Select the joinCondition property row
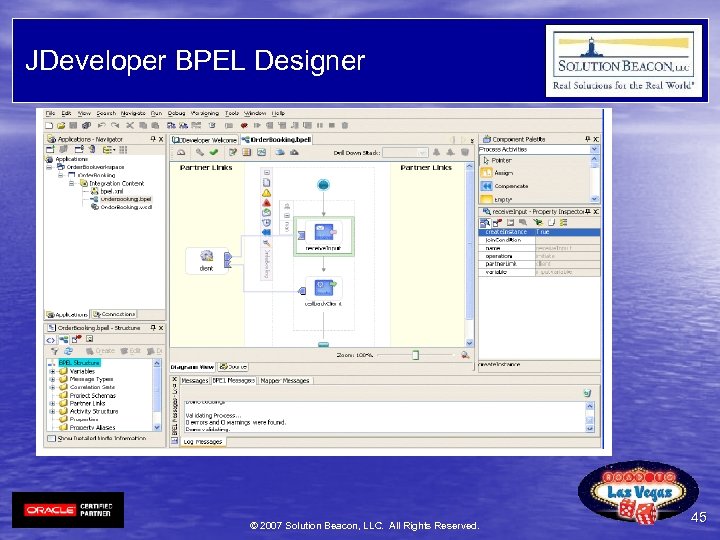This screenshot has width=720, height=540. pyautogui.click(x=540, y=240)
